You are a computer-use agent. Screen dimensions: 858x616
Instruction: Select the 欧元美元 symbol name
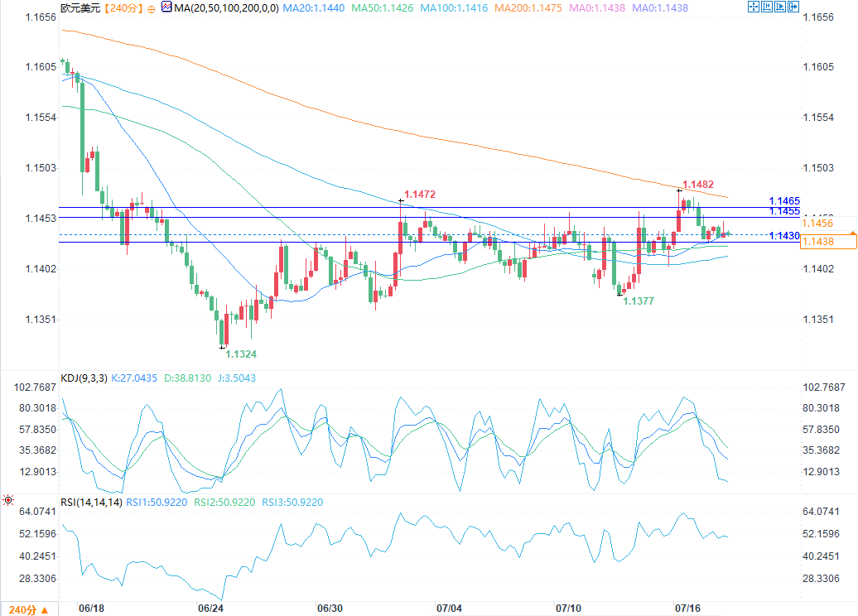point(80,8)
